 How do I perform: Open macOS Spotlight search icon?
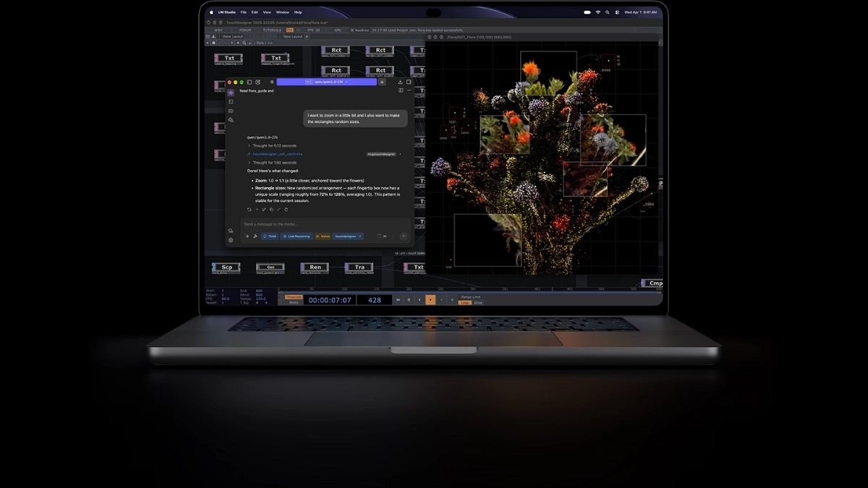point(608,12)
